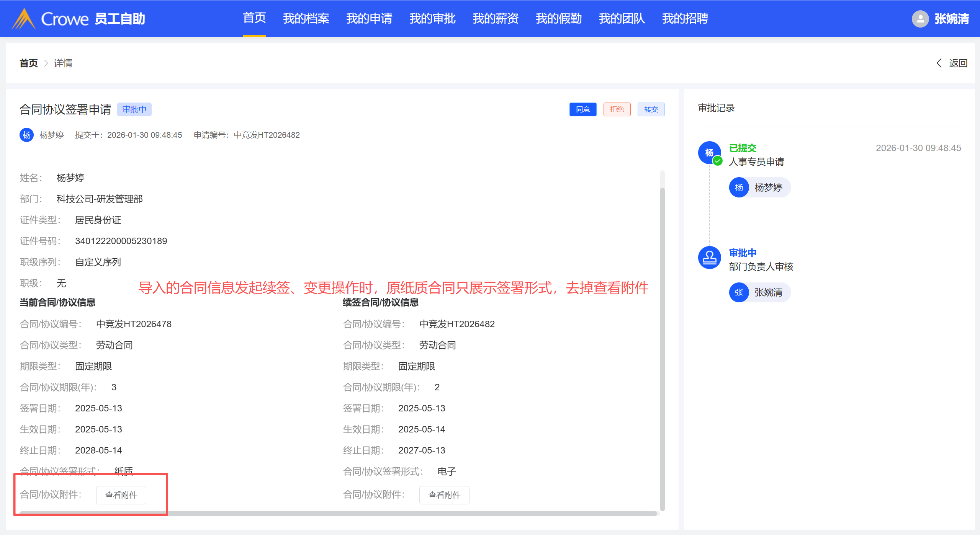Open the 我的假勤 menu

tap(558, 18)
